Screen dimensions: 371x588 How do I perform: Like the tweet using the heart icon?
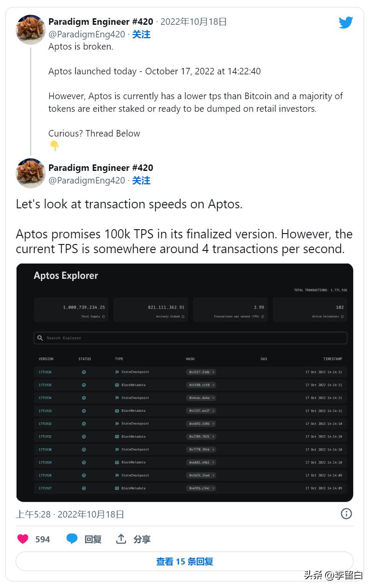(x=23, y=539)
